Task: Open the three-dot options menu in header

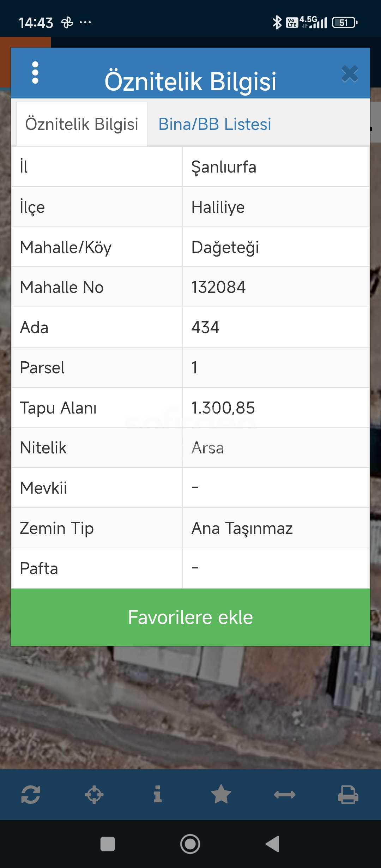Action: click(x=35, y=73)
